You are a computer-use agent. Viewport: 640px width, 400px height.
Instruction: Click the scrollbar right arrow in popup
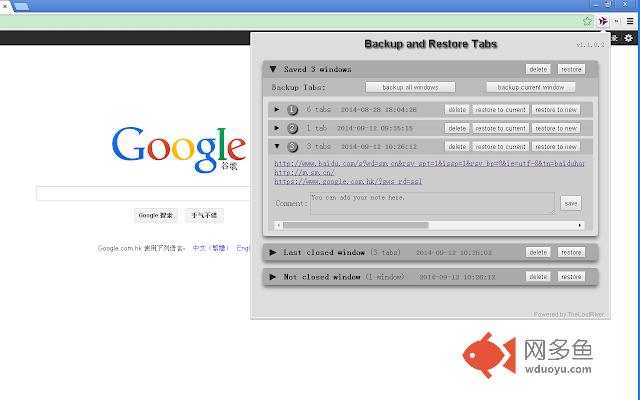click(x=580, y=225)
